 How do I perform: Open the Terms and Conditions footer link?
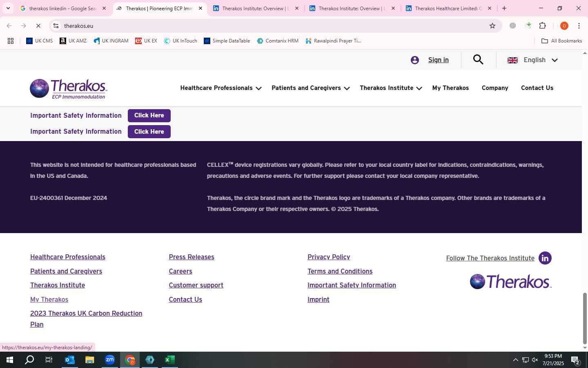(x=340, y=272)
